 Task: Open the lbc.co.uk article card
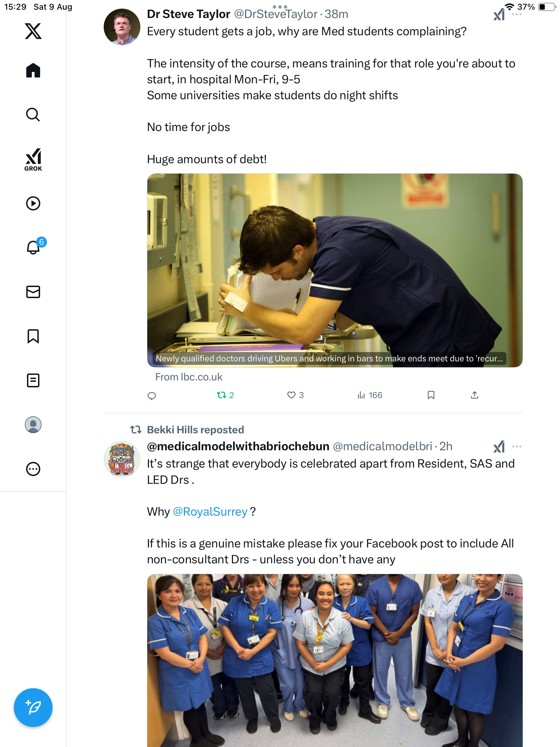335,270
